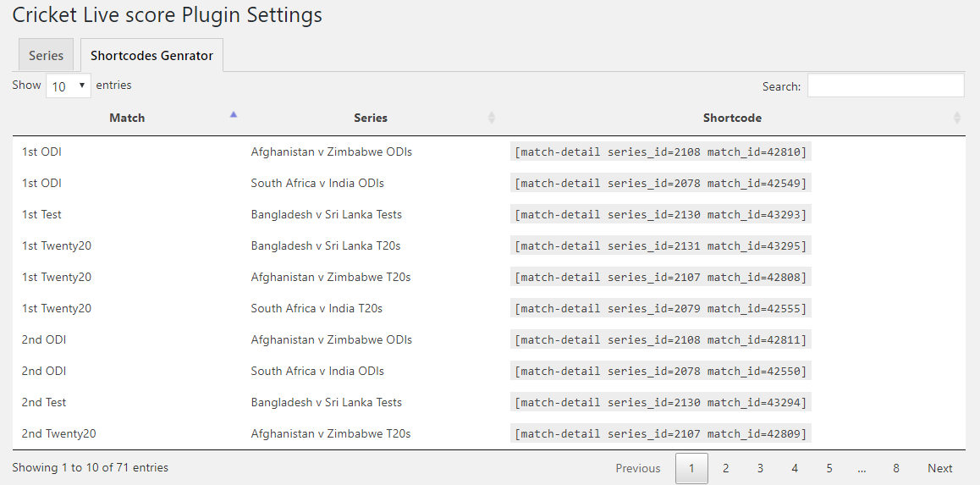Go to page 3 of results
The image size is (980, 485).
[x=760, y=468]
